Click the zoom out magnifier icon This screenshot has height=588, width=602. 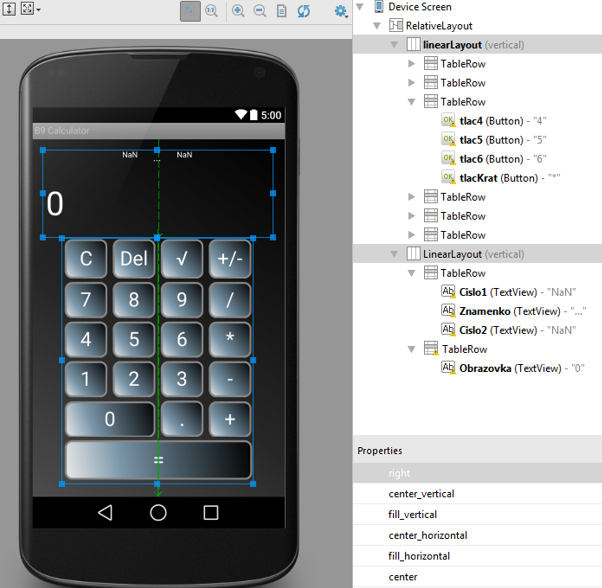(x=260, y=11)
